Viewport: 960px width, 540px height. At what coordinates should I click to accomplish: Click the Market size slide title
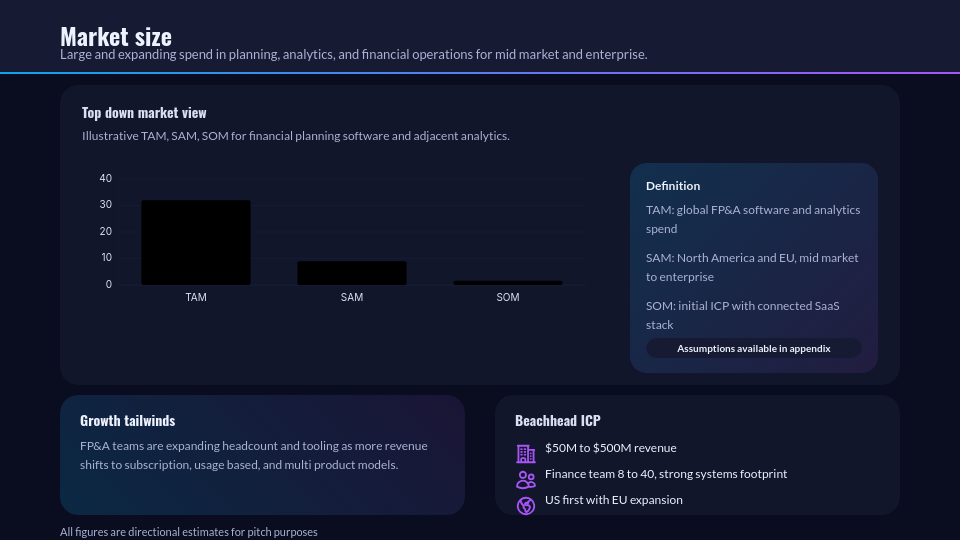[x=116, y=36]
